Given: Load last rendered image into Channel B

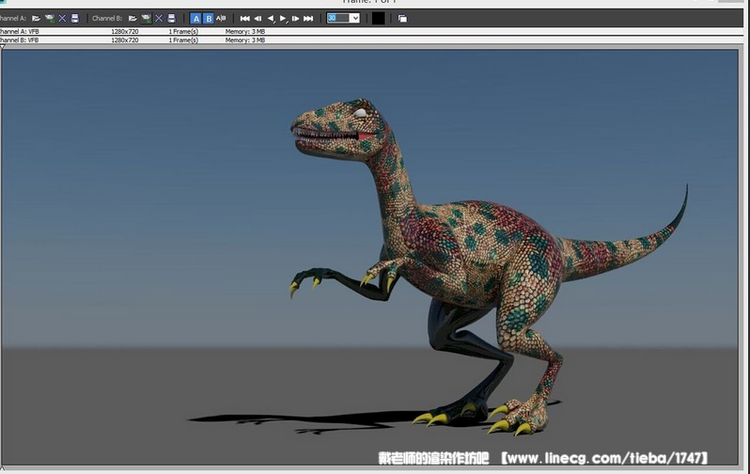Looking at the screenshot, I should [x=146, y=19].
